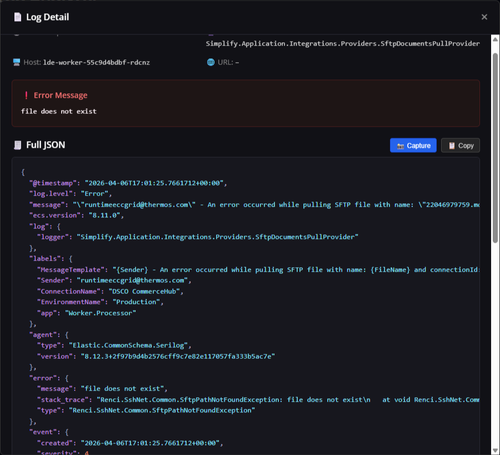Click the Full JSON document icon

coord(17,145)
